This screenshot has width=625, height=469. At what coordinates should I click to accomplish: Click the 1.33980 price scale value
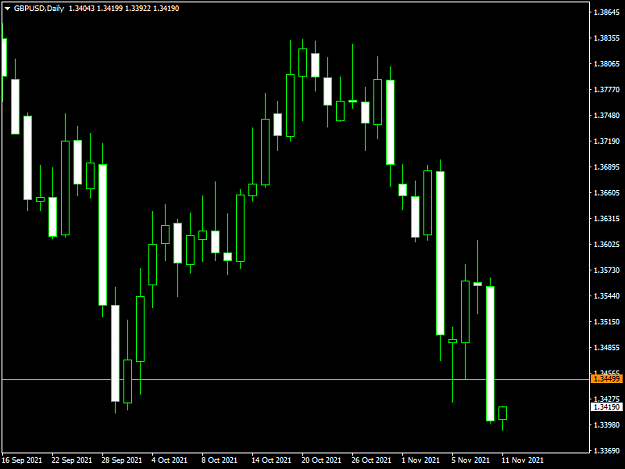click(607, 425)
